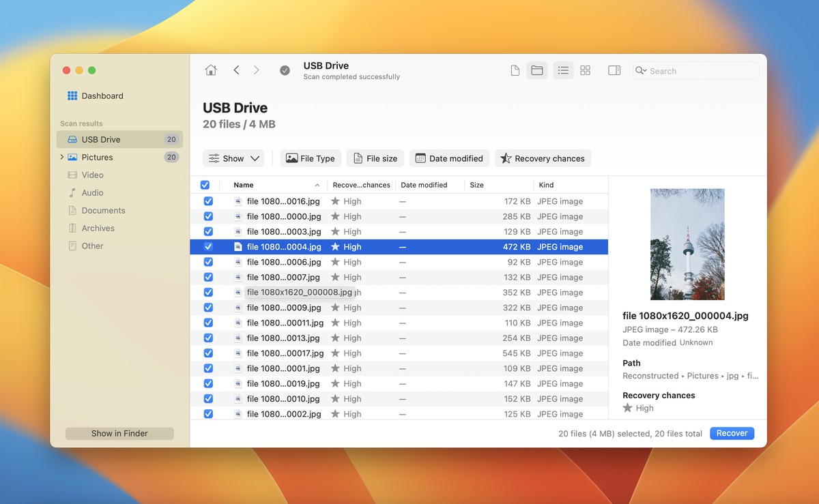
Task: Select row file 1080...00017.jpg
Action: (x=399, y=353)
